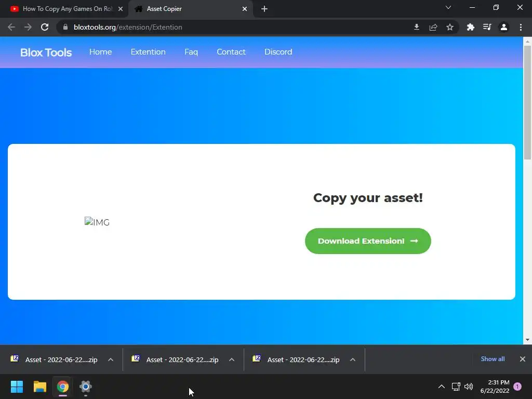Click the browser forward arrow
The width and height of the screenshot is (532, 399).
pos(28,27)
